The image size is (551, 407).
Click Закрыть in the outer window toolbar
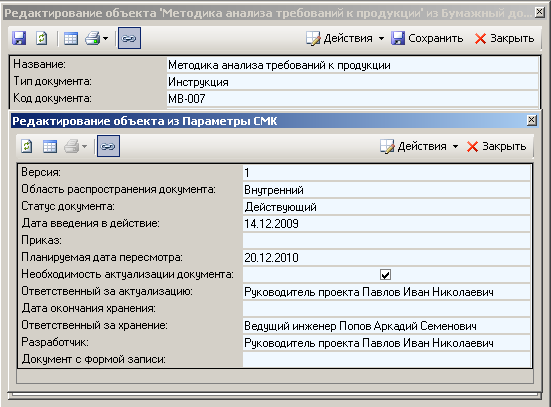[504, 38]
